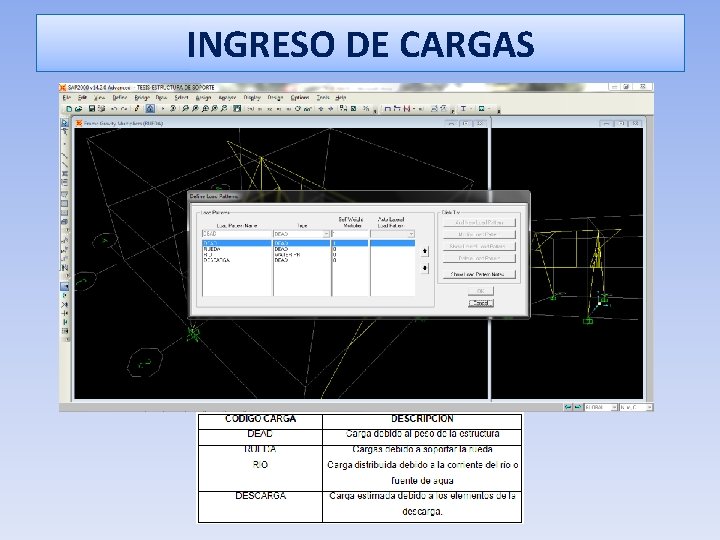Open the Edit menu

pos(82,97)
